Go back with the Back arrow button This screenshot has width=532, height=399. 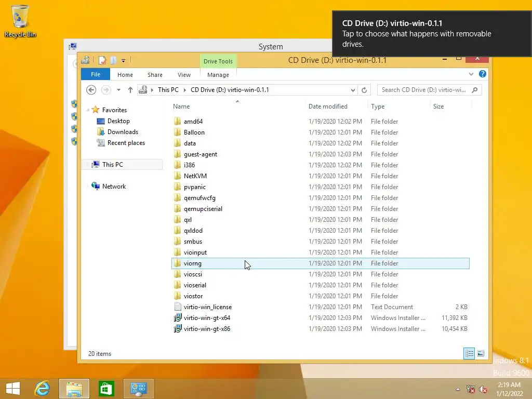click(91, 90)
